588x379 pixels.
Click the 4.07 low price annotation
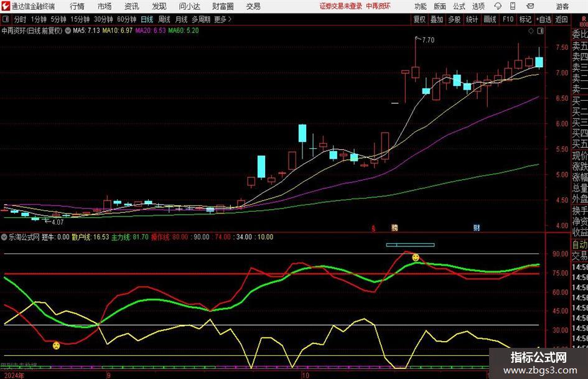point(57,222)
